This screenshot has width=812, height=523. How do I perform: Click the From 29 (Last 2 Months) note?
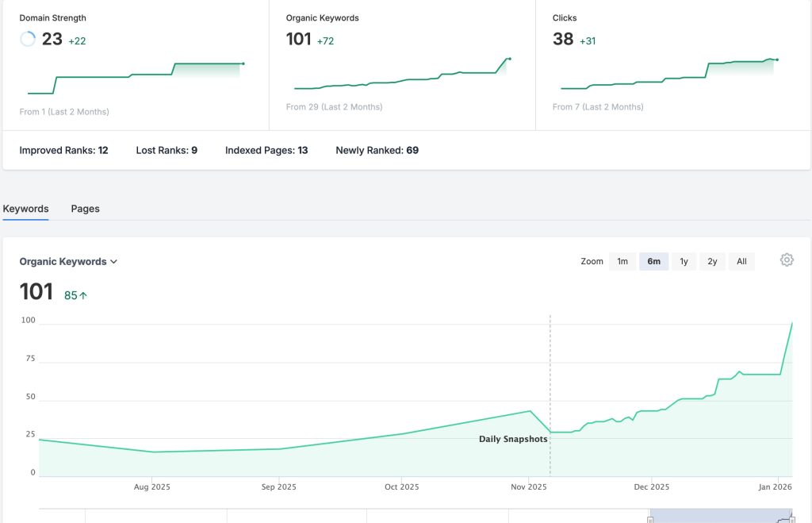[x=334, y=107]
